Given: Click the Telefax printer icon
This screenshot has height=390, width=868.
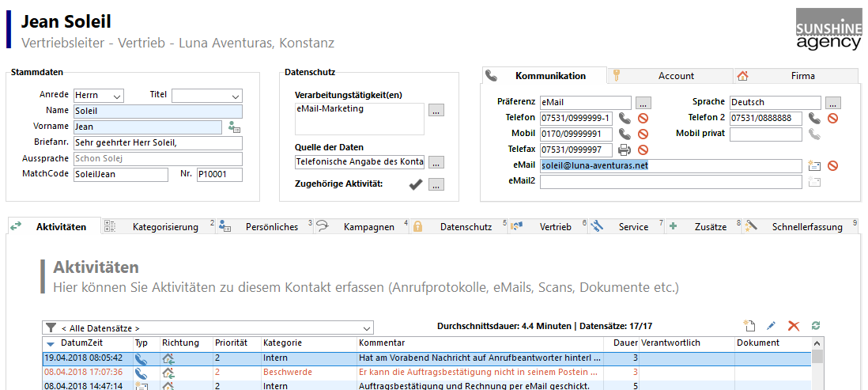Looking at the screenshot, I should point(625,150).
